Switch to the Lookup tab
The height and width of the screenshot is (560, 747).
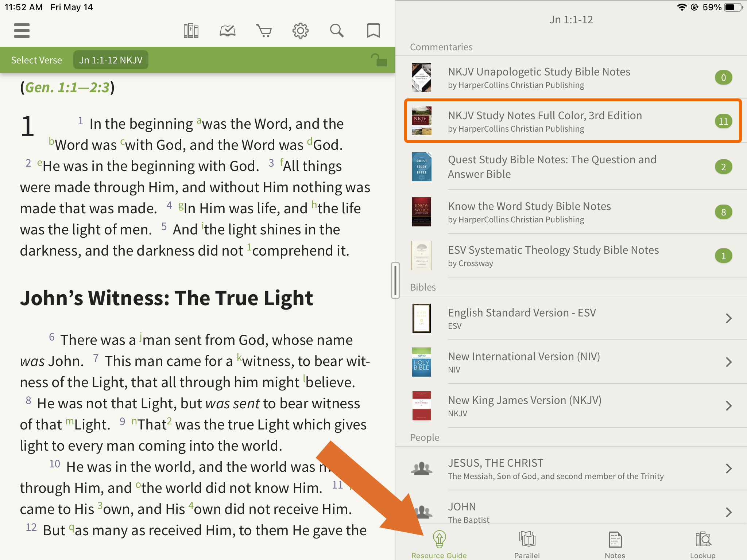click(x=703, y=544)
